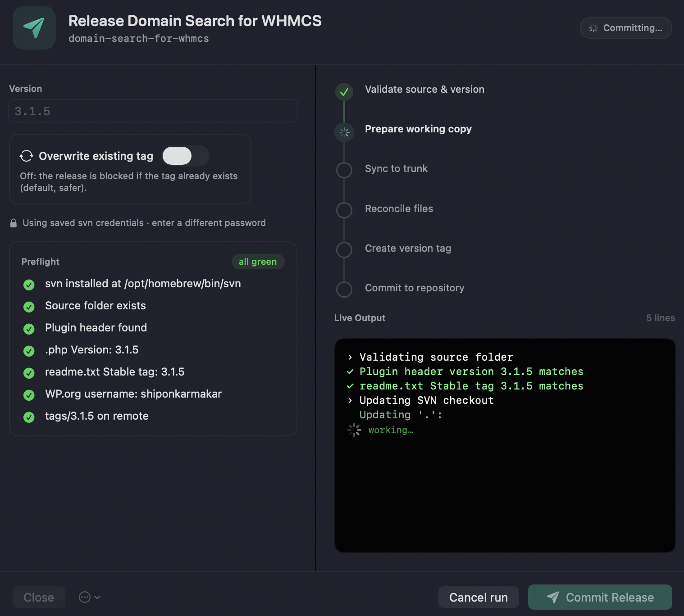Click the Close button
This screenshot has width=684, height=616.
coord(39,597)
